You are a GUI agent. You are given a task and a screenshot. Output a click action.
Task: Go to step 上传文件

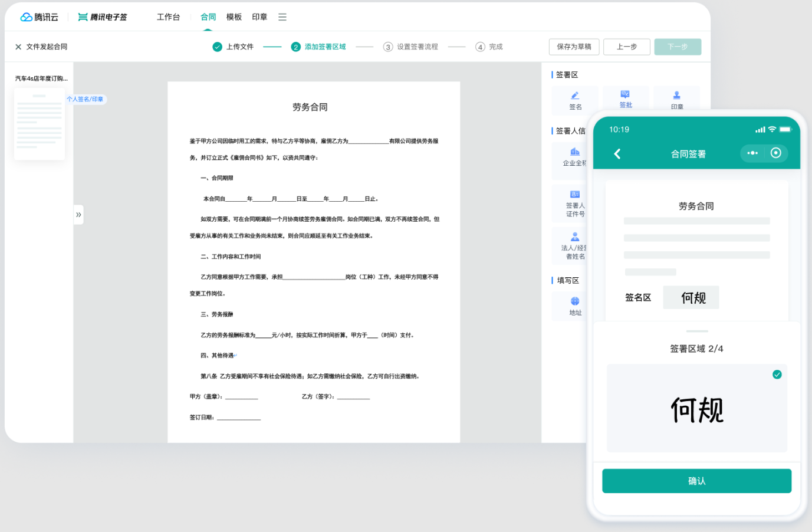pos(233,47)
